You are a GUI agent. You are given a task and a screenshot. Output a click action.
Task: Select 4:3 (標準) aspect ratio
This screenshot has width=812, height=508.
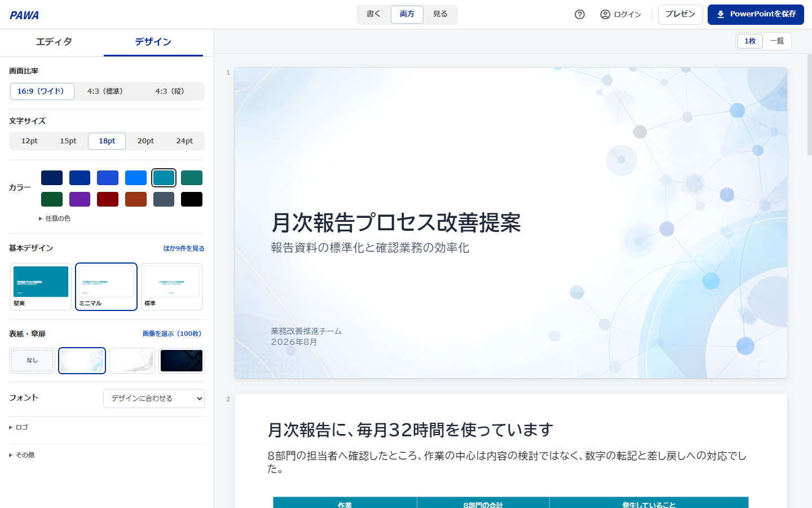(x=105, y=91)
